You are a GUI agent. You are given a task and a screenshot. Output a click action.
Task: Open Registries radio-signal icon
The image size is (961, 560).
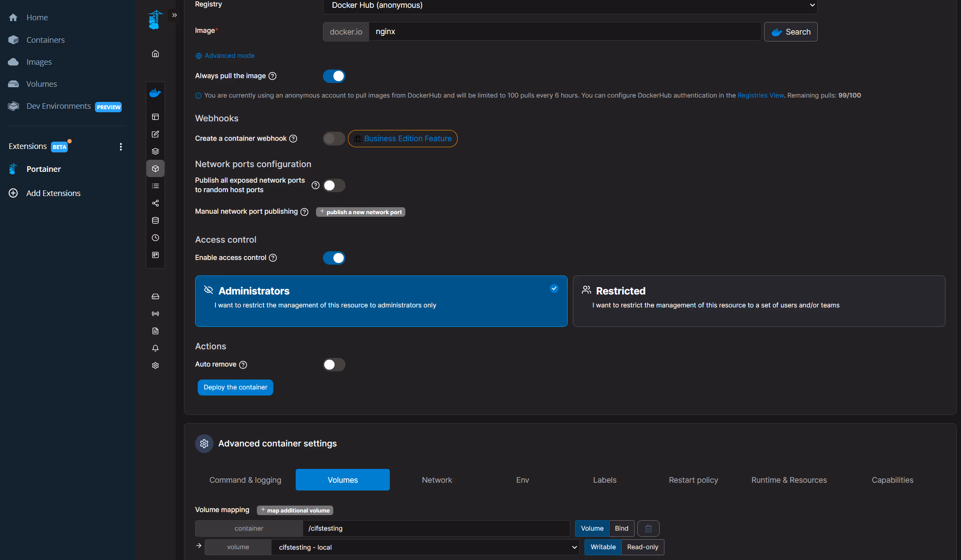coord(155,314)
